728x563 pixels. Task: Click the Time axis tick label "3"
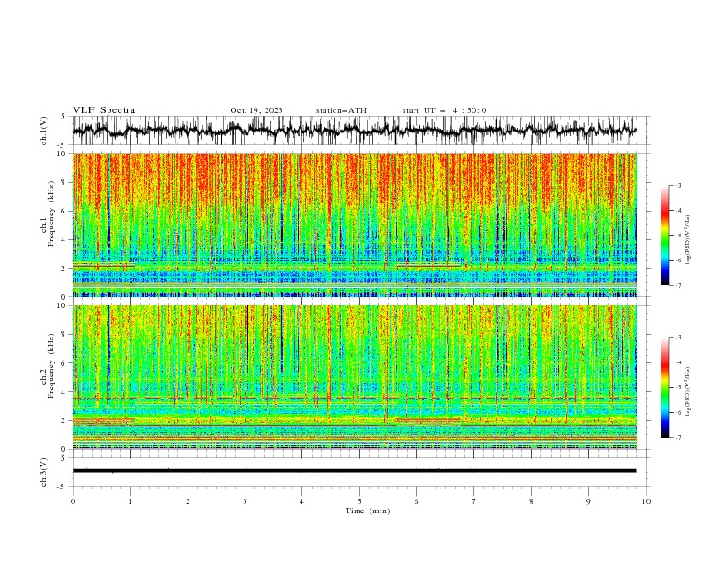coord(245,501)
